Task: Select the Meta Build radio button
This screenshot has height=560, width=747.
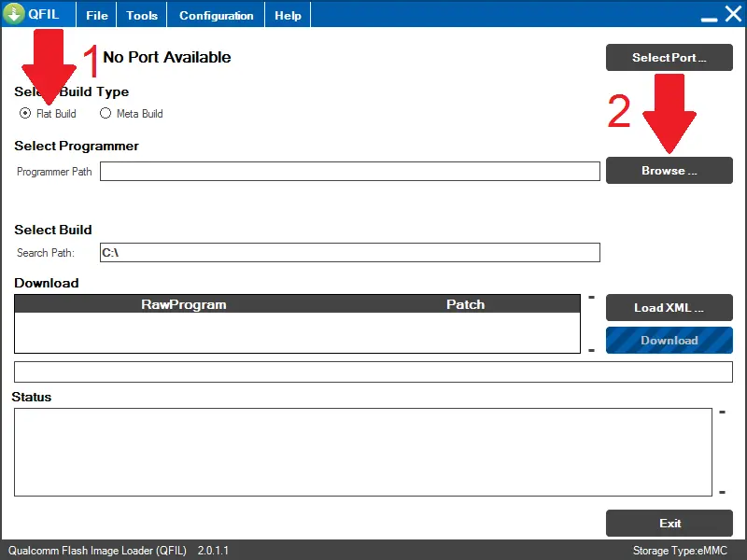Action: pos(106,113)
